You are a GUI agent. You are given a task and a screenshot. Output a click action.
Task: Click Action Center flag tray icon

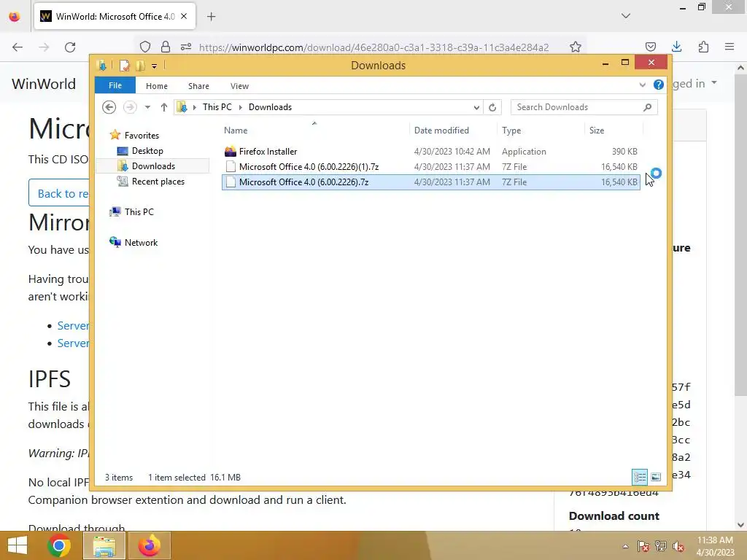click(x=643, y=546)
